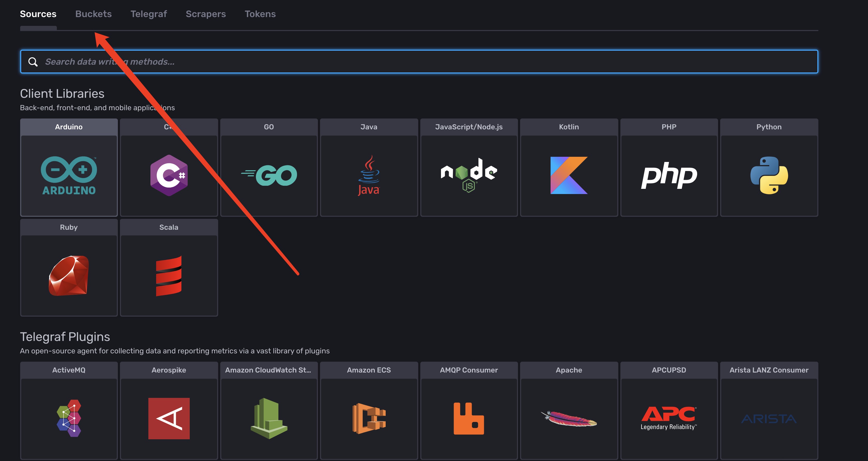Select the AMQP Consumer plugin logo
The image size is (868, 461).
tap(469, 419)
